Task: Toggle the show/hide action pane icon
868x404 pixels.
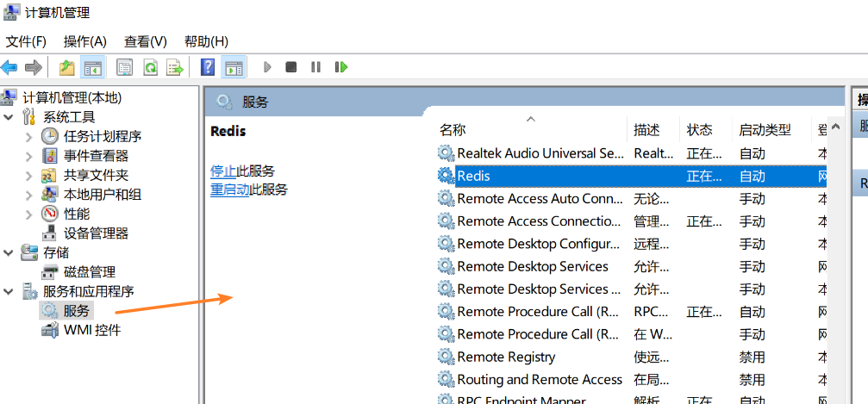Action: 234,67
